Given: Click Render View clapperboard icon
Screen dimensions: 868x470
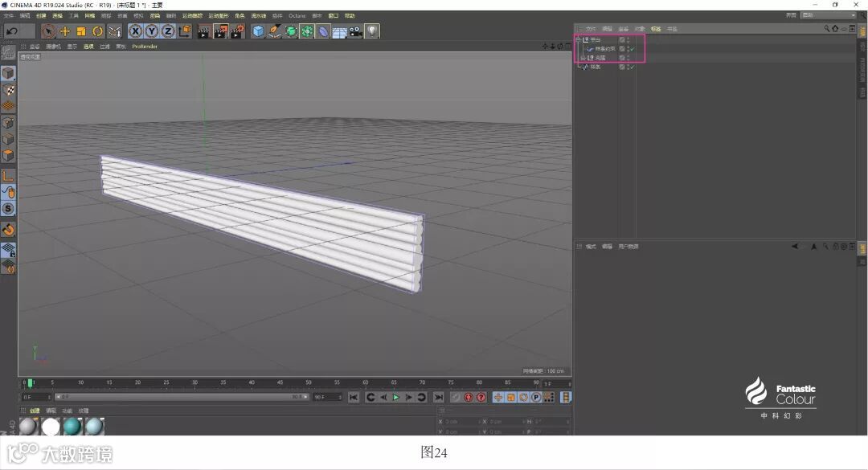Looking at the screenshot, I should pos(203,31).
